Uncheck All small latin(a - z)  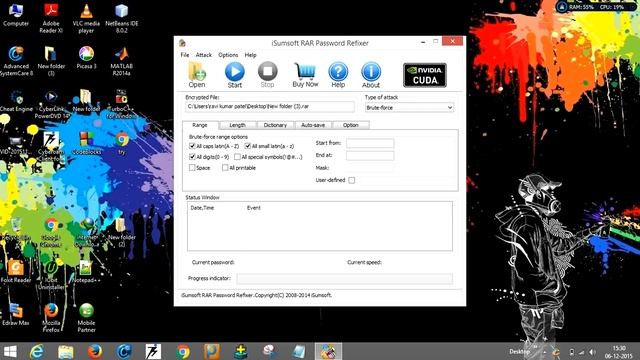click(247, 146)
